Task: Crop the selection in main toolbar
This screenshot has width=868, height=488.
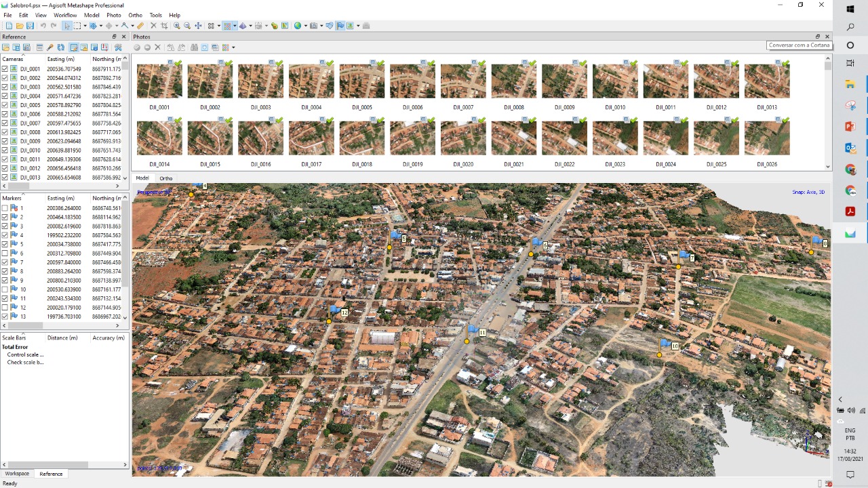Action: click(164, 26)
